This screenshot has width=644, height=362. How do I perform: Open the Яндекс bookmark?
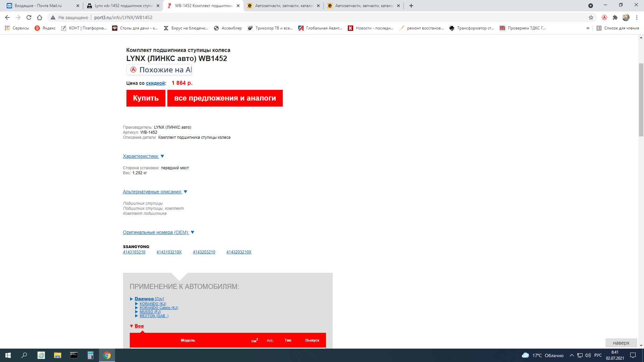tap(45, 28)
